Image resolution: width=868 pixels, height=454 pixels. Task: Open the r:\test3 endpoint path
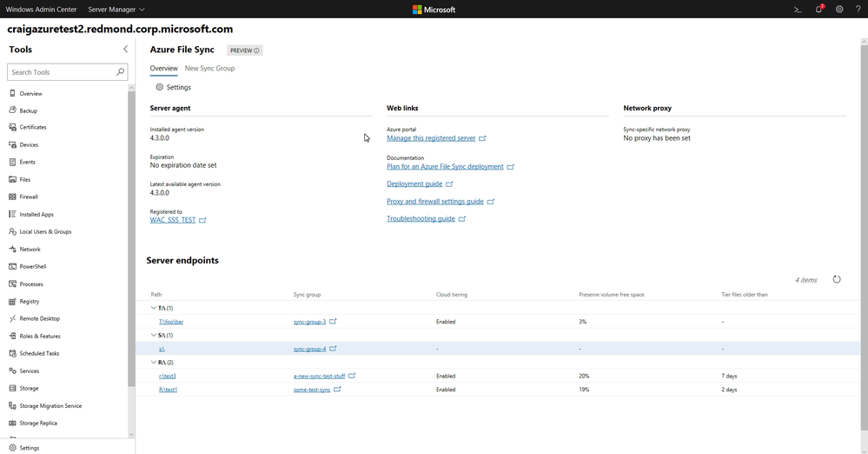167,377
